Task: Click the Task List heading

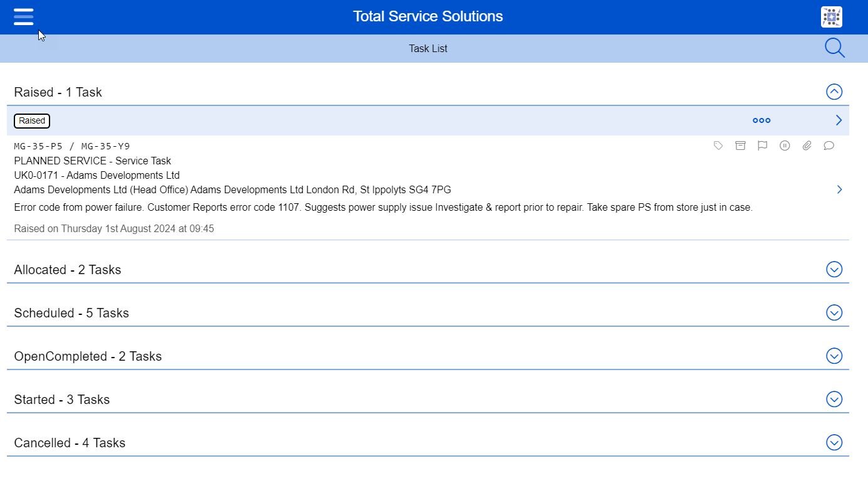Action: pyautogui.click(x=428, y=48)
